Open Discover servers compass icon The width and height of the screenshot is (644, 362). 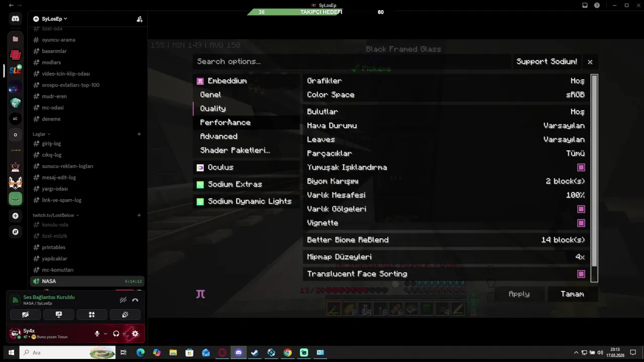[15, 232]
